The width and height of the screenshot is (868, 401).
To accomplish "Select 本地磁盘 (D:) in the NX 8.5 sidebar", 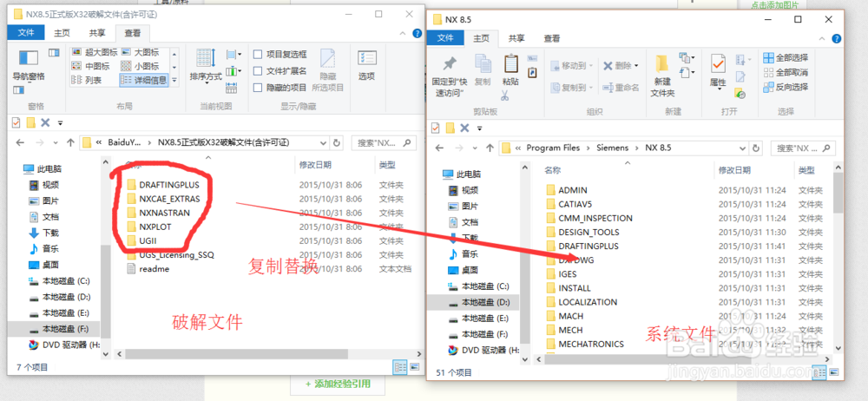I will pyautogui.click(x=485, y=302).
